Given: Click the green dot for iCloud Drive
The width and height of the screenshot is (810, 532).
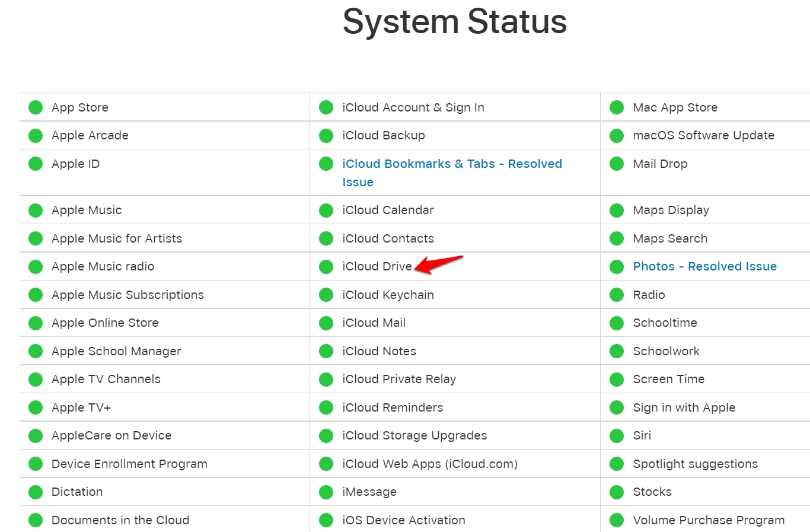Looking at the screenshot, I should pos(326,266).
